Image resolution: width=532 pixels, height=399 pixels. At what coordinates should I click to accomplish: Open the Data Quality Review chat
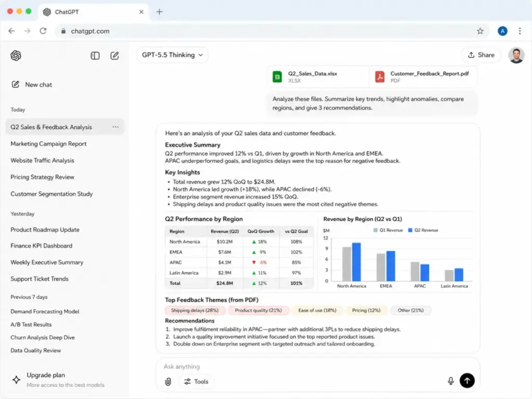36,351
